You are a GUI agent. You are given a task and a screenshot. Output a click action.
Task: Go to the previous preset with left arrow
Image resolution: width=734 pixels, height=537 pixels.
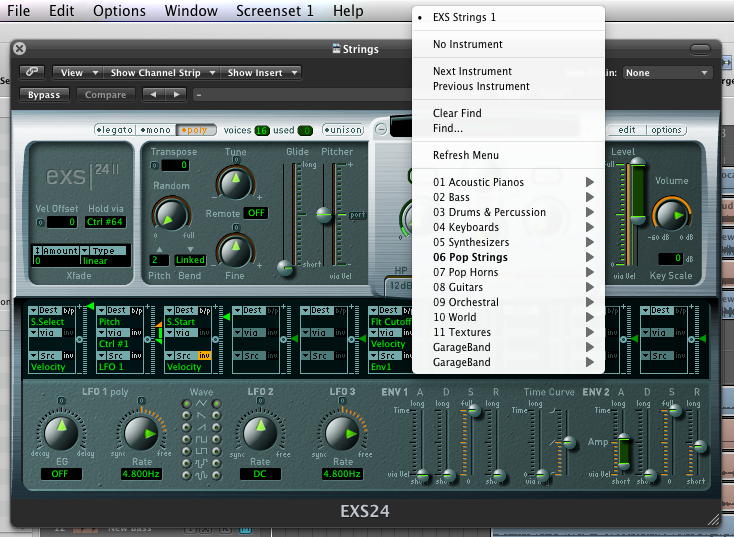pos(153,95)
